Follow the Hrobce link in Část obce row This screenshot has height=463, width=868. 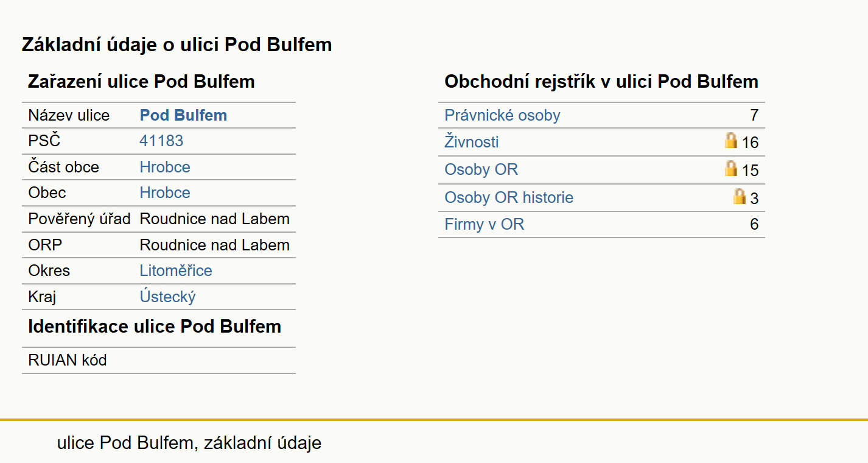coord(165,167)
